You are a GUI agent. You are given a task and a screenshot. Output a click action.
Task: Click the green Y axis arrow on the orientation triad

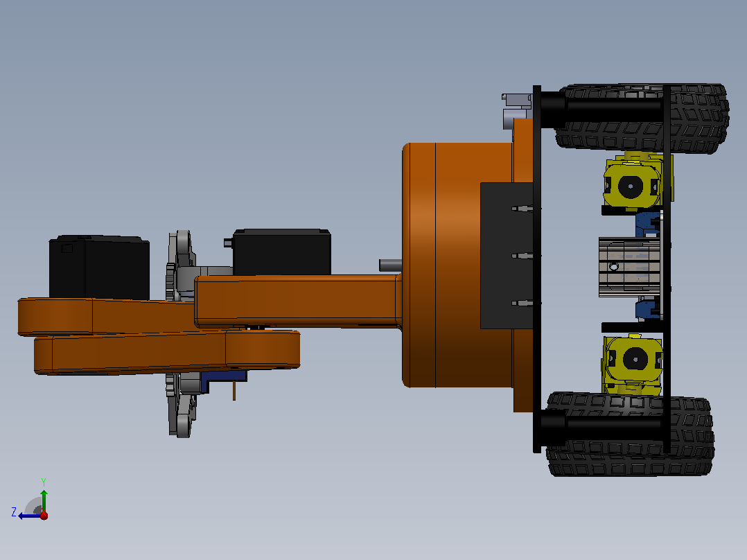(x=44, y=500)
